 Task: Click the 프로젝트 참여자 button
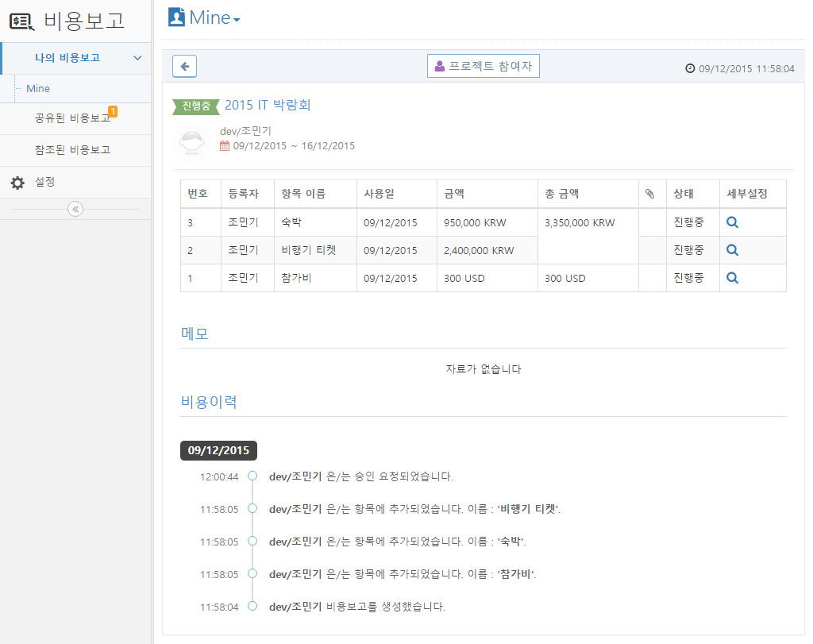click(484, 67)
